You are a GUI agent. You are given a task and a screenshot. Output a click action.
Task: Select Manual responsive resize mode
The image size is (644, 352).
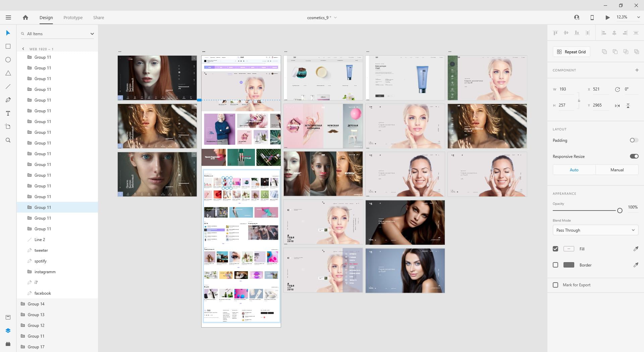[x=617, y=170]
